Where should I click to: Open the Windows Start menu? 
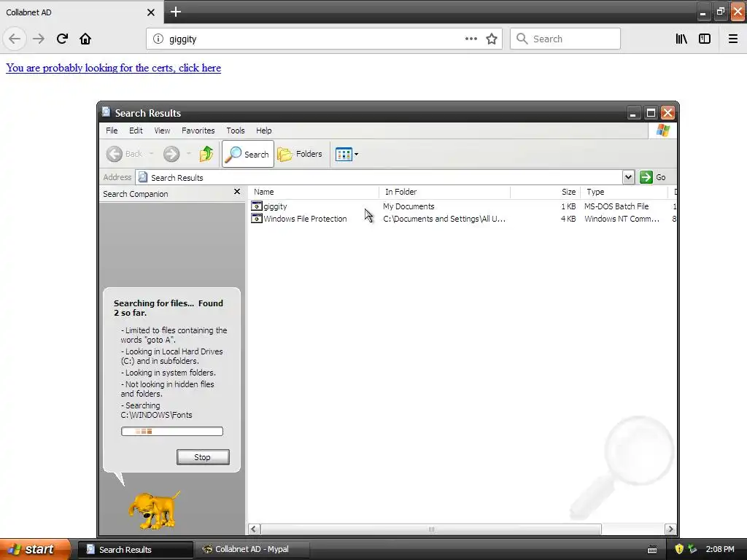tap(35, 549)
